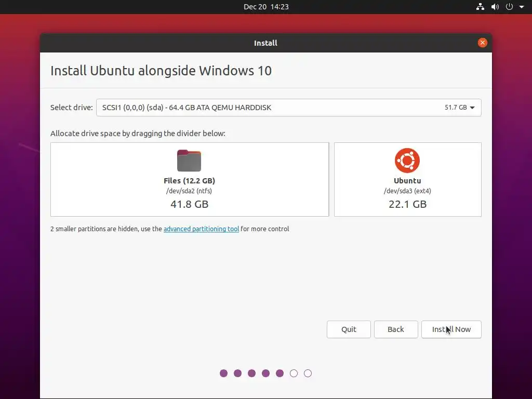Screen dimensions: 532x399
Task: Click the 51.7 GB drive size text
Action: point(456,108)
